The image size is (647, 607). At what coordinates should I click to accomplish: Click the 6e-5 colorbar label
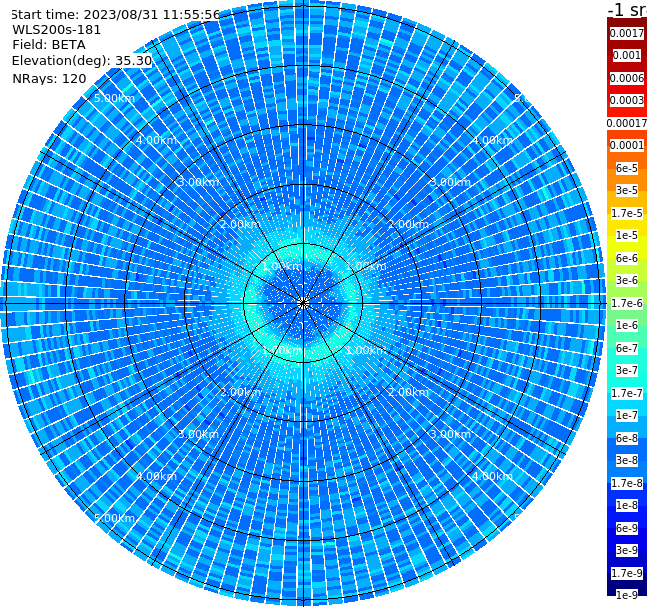[627, 168]
